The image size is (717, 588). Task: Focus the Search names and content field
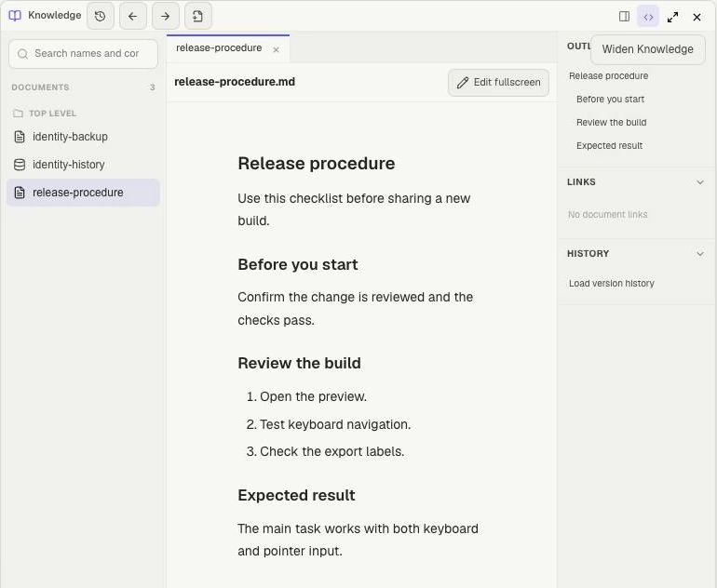tap(83, 54)
